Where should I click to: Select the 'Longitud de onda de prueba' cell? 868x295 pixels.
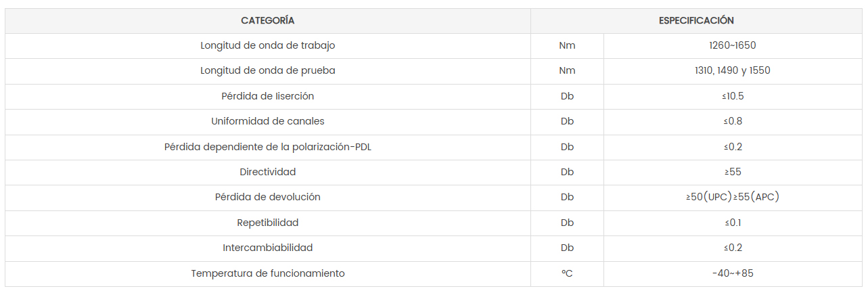(268, 71)
